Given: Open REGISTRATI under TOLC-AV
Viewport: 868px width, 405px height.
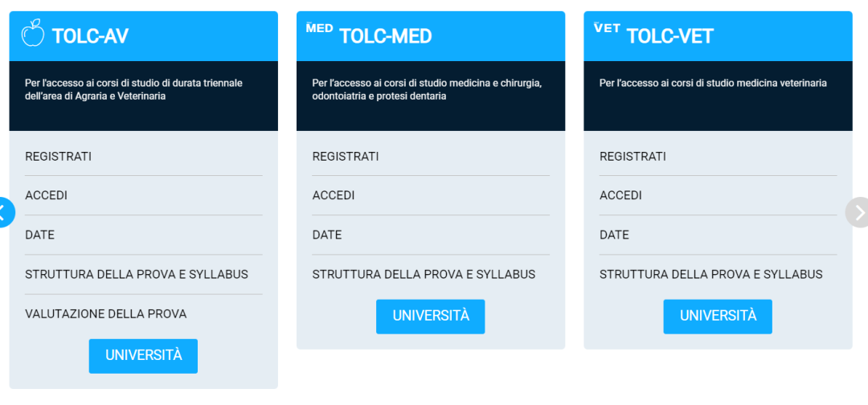Looking at the screenshot, I should pos(58,156).
